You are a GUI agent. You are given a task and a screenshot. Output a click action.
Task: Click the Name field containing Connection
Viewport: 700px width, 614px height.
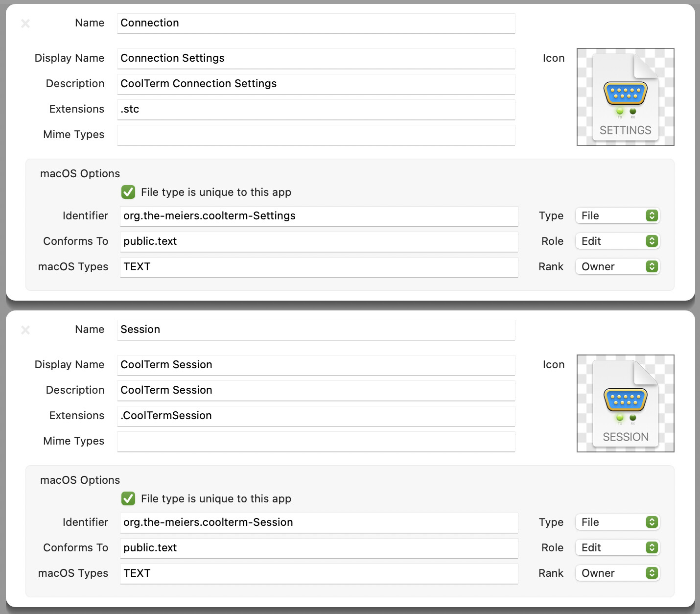[x=316, y=23]
